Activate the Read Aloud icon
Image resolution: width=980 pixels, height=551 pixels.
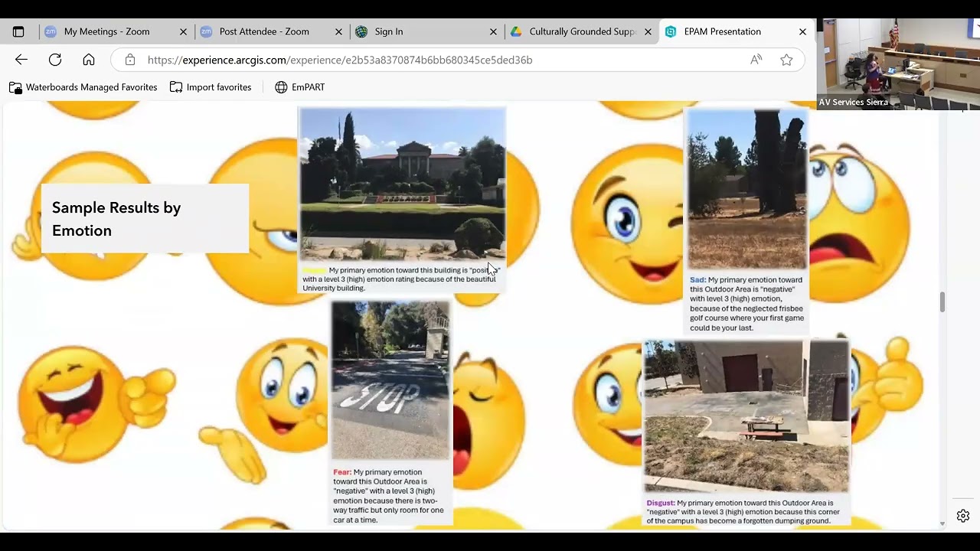click(756, 60)
